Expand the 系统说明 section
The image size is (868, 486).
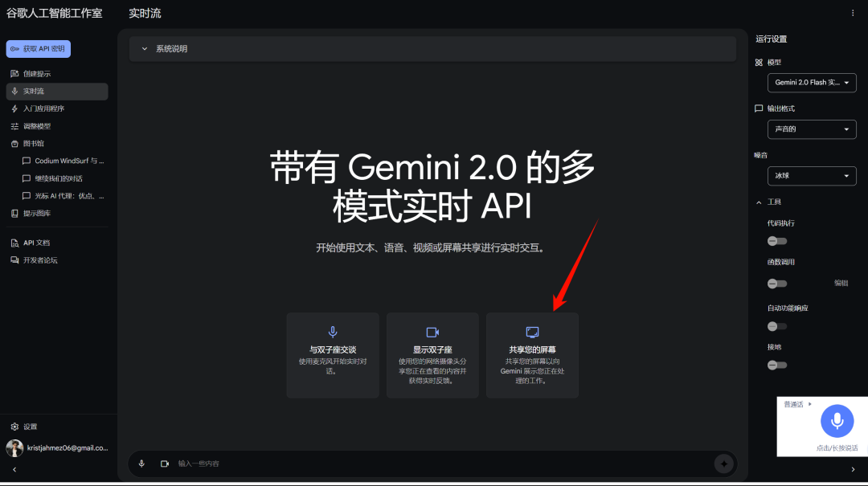(x=432, y=49)
